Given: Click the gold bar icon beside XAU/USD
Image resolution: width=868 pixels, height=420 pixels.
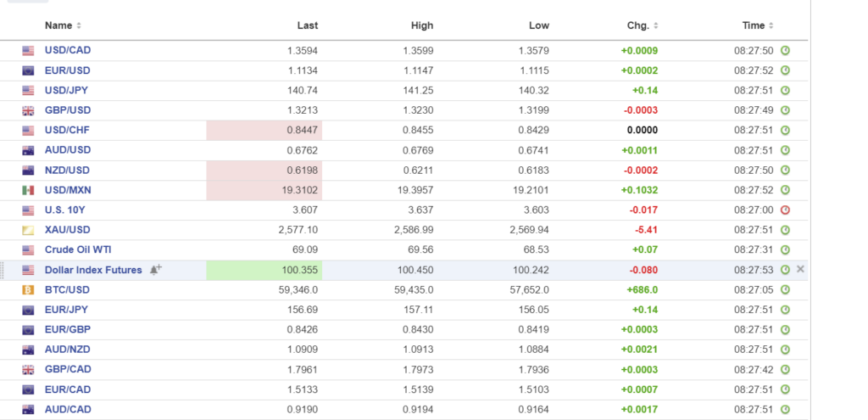Looking at the screenshot, I should tap(28, 230).
